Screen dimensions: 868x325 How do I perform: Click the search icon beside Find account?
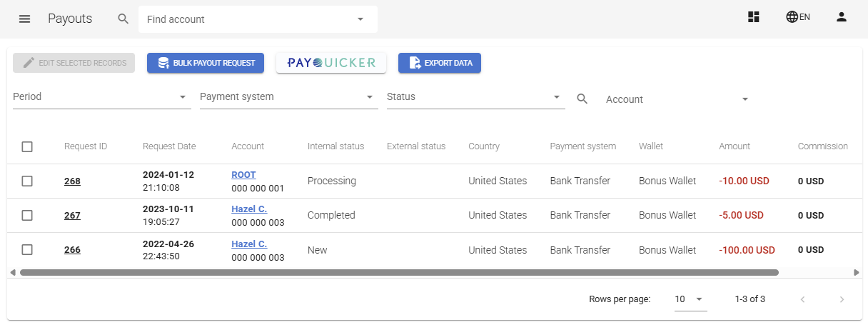coord(123,19)
